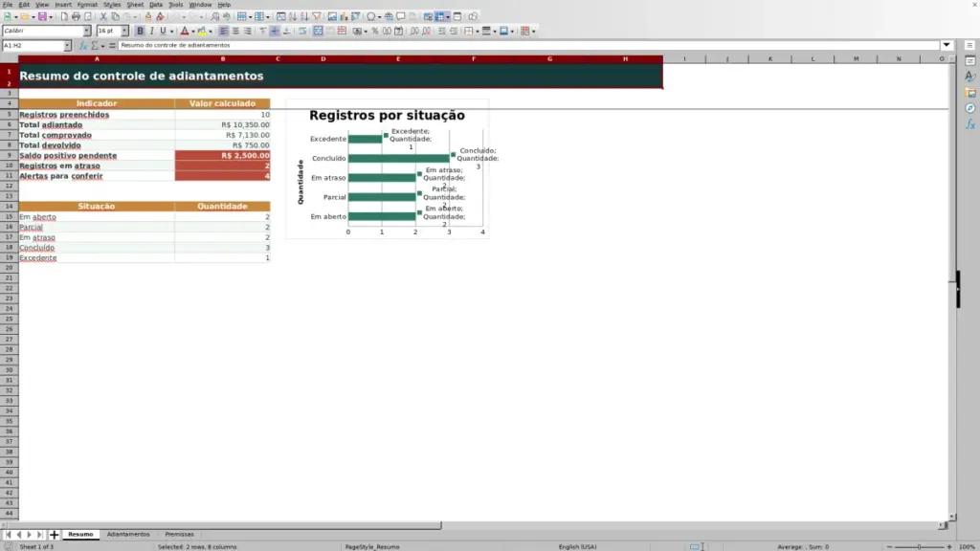Click the Merge and Center Cells icon
The image size is (980, 551).
[318, 32]
